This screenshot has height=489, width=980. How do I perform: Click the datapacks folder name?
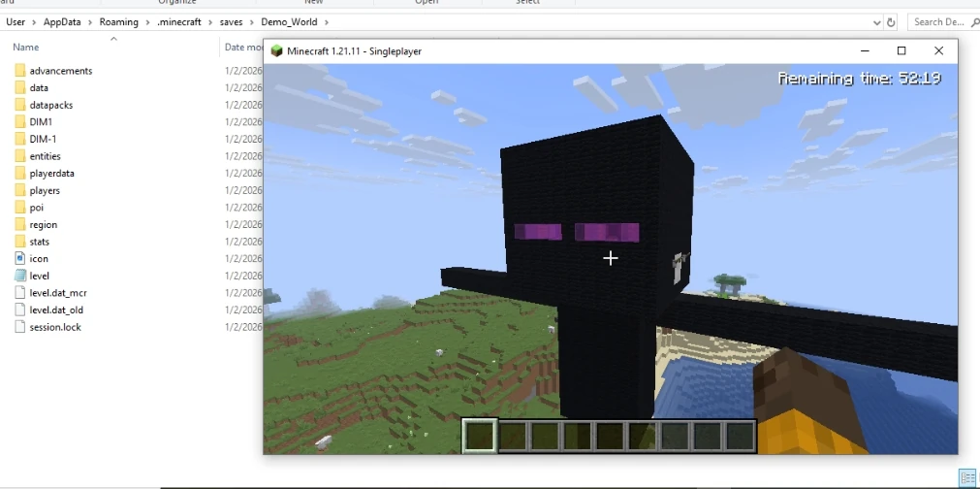(51, 105)
